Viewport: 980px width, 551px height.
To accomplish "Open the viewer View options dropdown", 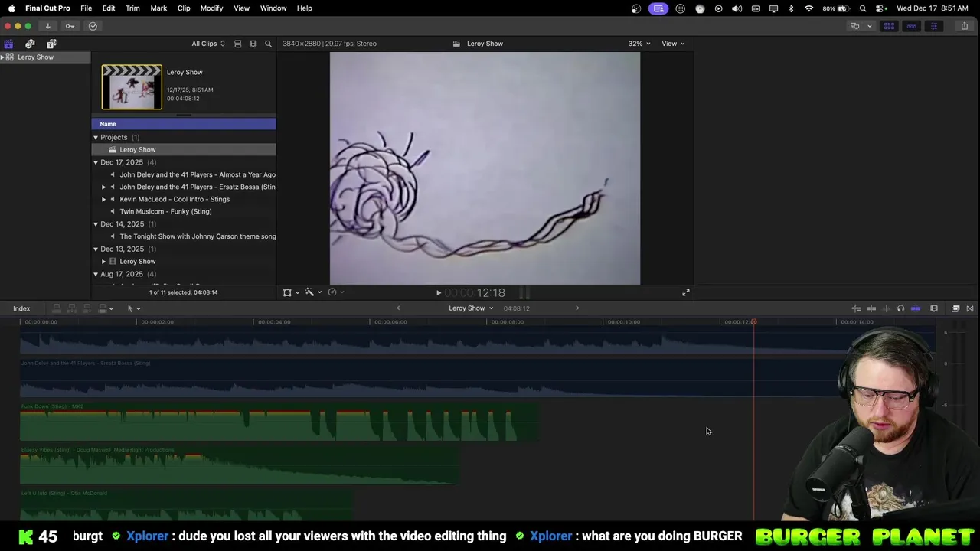I will point(673,44).
